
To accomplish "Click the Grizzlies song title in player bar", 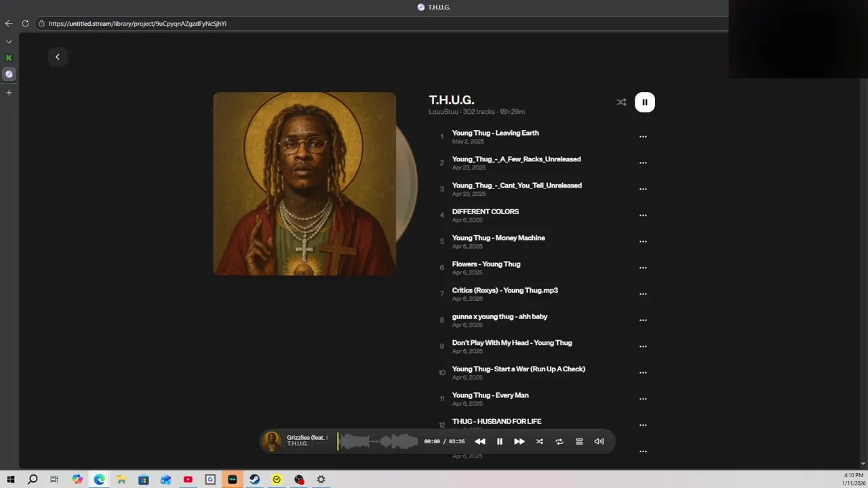I will click(307, 438).
